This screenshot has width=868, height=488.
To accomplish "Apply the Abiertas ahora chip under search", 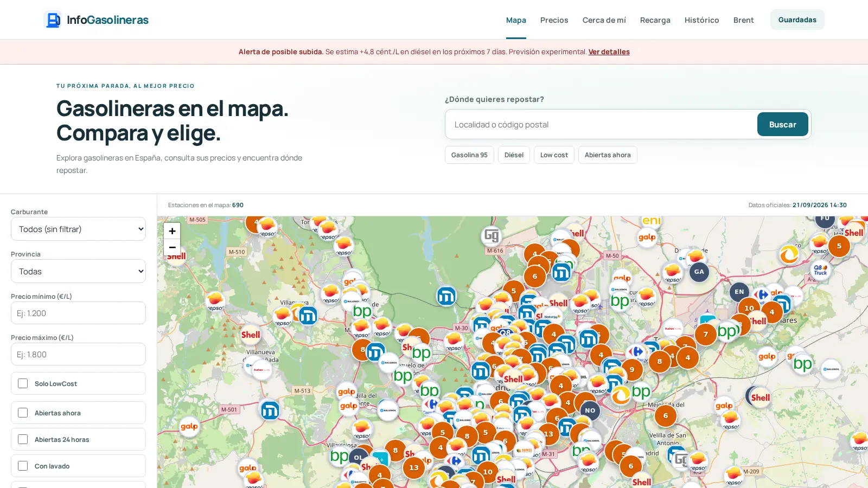I will pos(608,155).
